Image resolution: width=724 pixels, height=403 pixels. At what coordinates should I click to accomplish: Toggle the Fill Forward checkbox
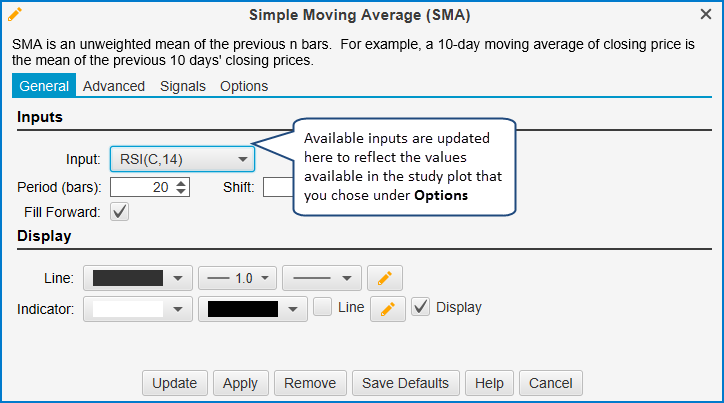120,212
